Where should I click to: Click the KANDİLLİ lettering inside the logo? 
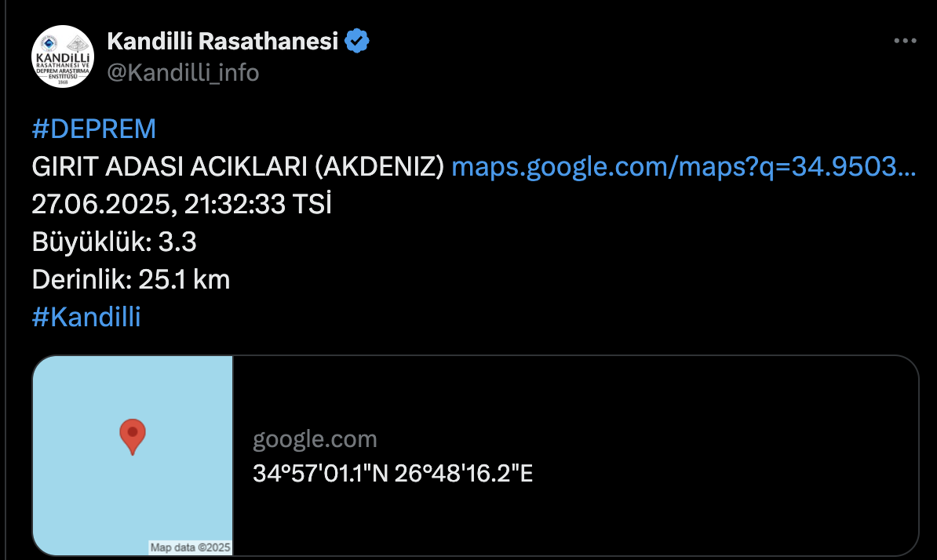[x=63, y=56]
